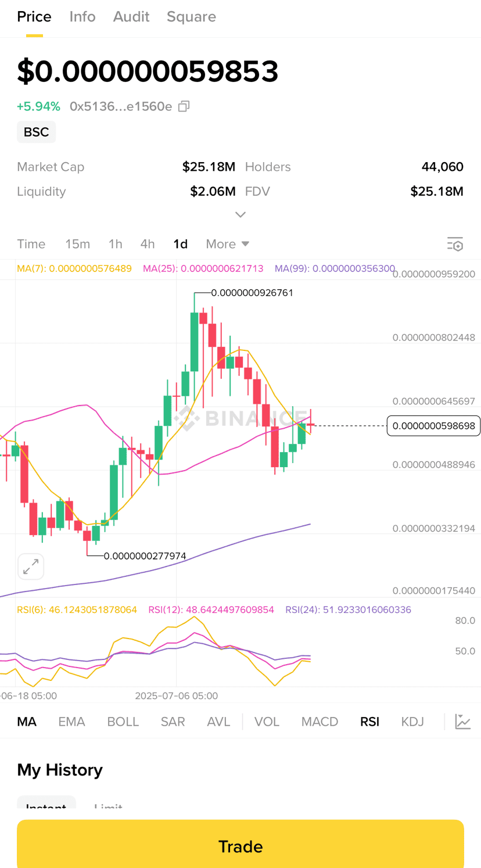Toggle the MA indicator
Image resolution: width=481 pixels, height=868 pixels.
[x=27, y=722]
